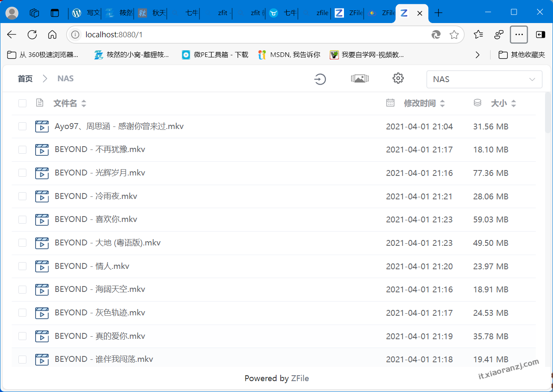The width and height of the screenshot is (553, 392).
Task: Check the box for 感谢你曾来过.mkv
Action: (x=23, y=126)
